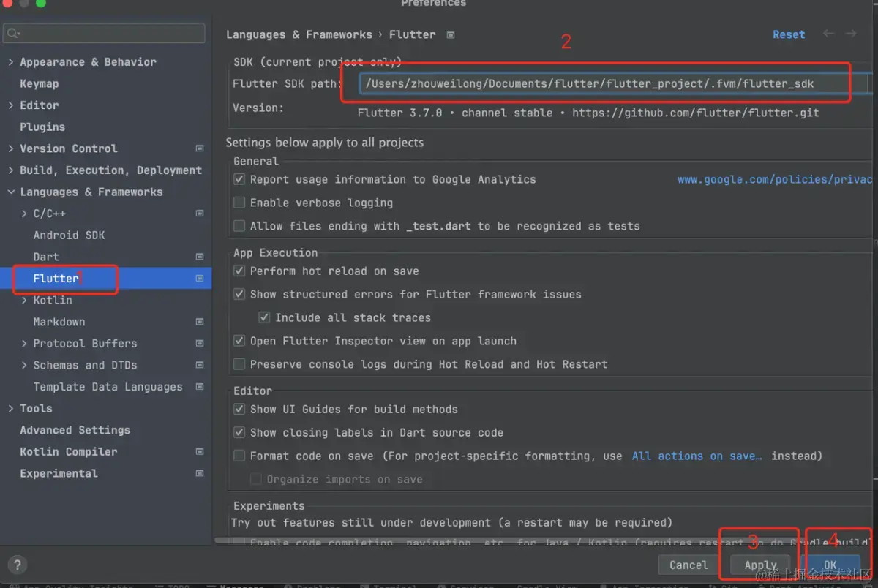The height and width of the screenshot is (588, 878).
Task: Click project-level icon beside Markdown
Action: pyautogui.click(x=200, y=322)
